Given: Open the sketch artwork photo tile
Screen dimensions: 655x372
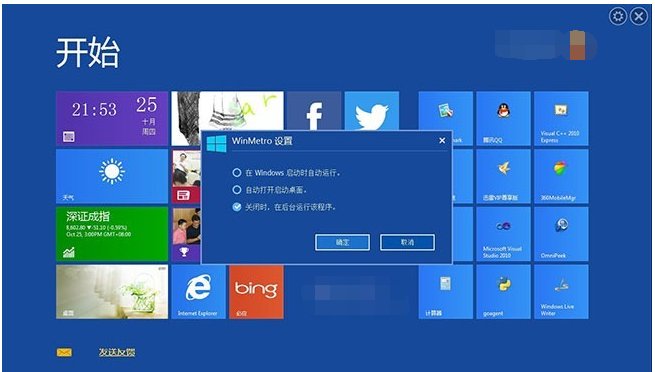Looking at the screenshot, I should [228, 111].
